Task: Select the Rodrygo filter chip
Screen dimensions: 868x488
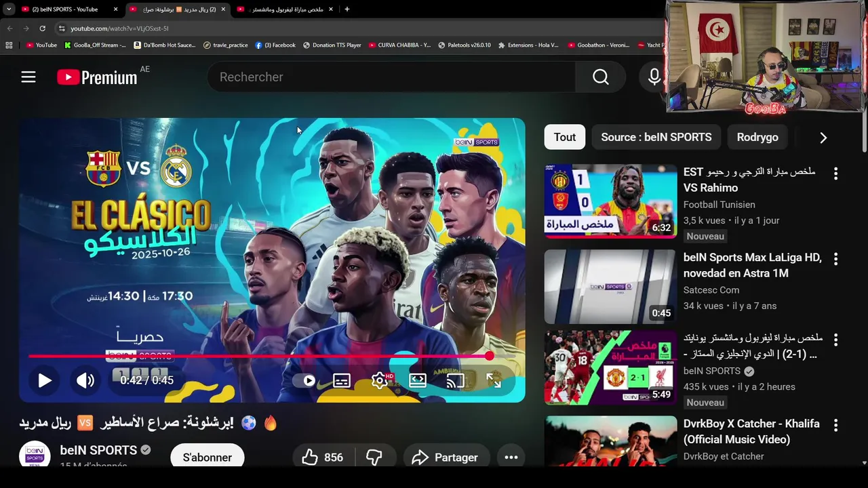Action: [x=757, y=137]
